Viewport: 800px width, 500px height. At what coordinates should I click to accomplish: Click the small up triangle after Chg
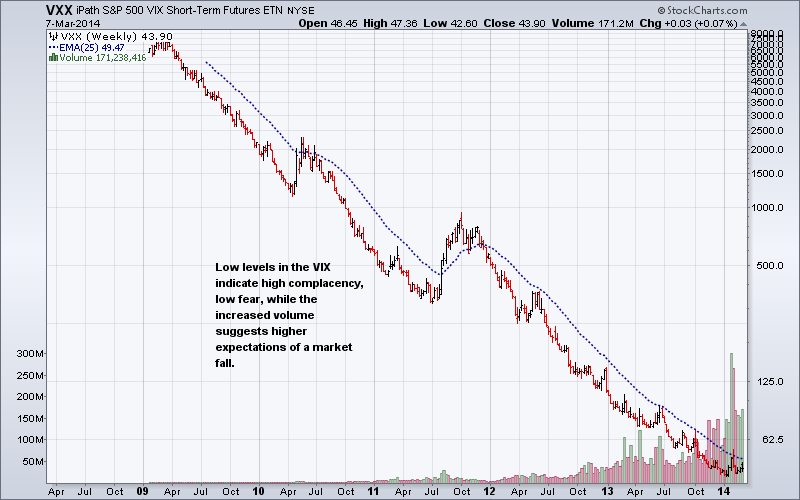pos(743,24)
